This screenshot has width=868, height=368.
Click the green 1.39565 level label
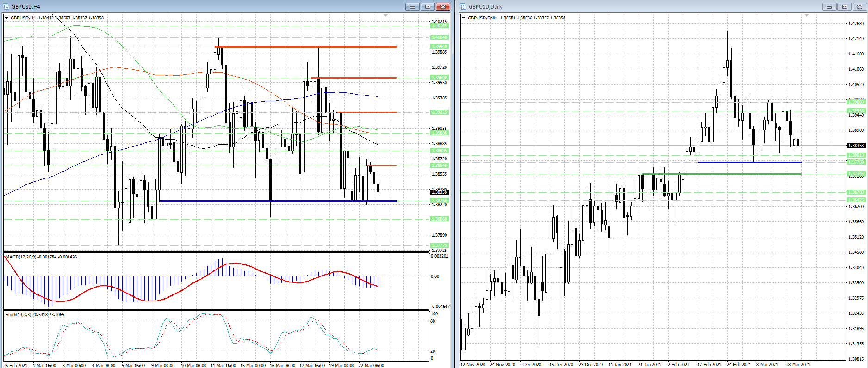click(x=856, y=111)
